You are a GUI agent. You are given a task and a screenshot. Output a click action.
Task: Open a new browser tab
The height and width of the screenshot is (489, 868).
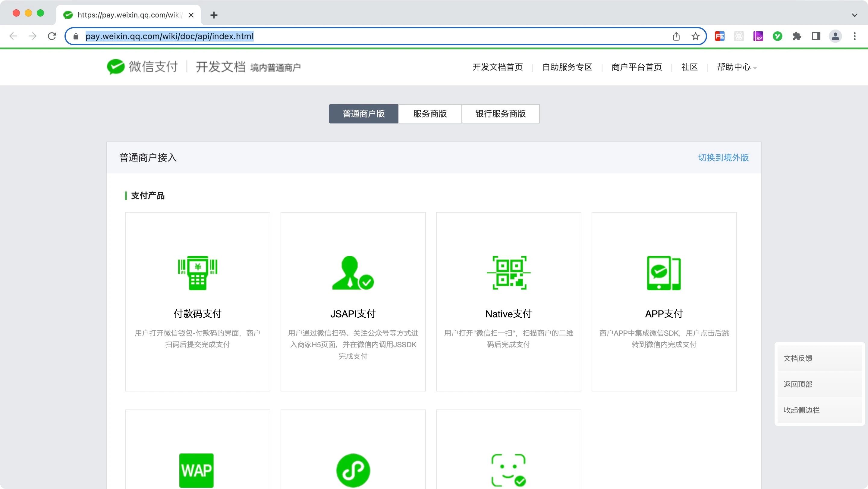[214, 15]
